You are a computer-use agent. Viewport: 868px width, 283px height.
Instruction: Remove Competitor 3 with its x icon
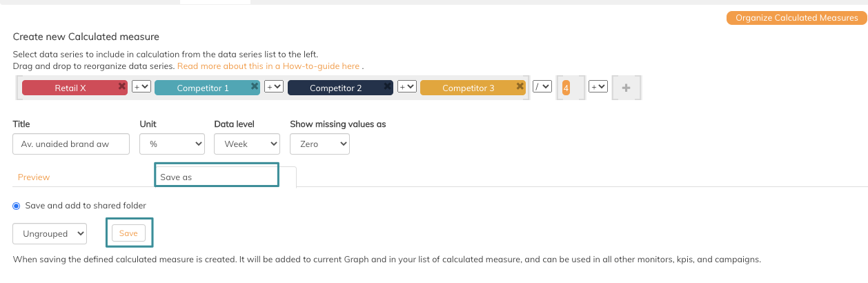(x=520, y=86)
